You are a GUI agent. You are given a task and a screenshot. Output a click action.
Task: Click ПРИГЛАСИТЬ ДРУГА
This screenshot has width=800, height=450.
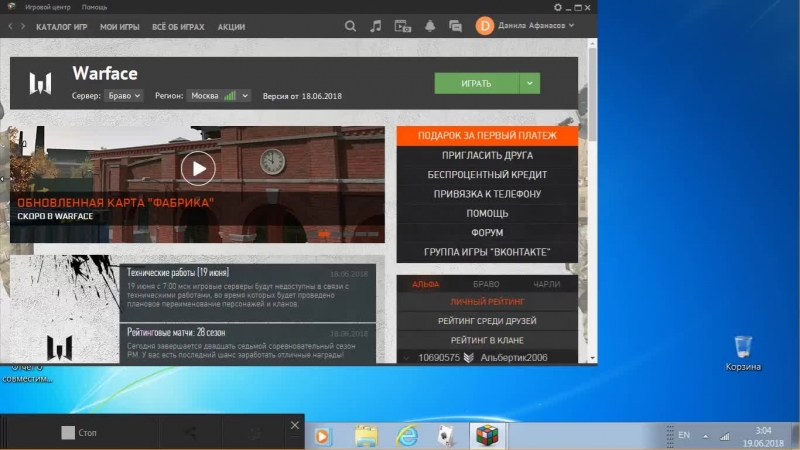pos(487,155)
